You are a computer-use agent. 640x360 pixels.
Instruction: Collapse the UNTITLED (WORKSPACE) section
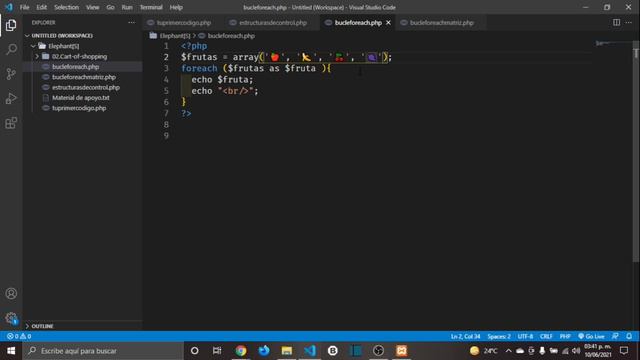pyautogui.click(x=62, y=36)
